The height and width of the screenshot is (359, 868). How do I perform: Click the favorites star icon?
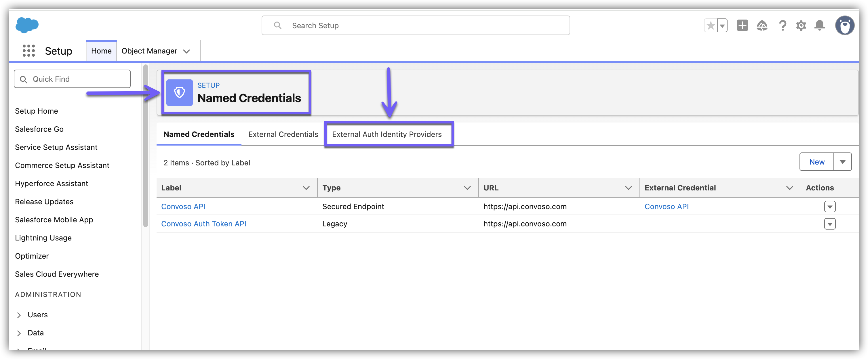711,26
